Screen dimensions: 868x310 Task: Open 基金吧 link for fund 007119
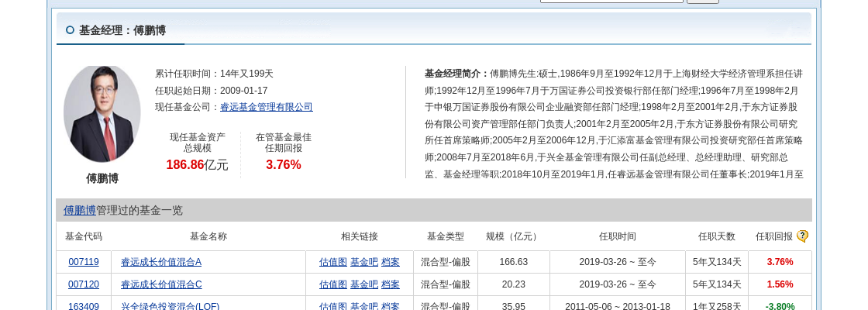(364, 262)
